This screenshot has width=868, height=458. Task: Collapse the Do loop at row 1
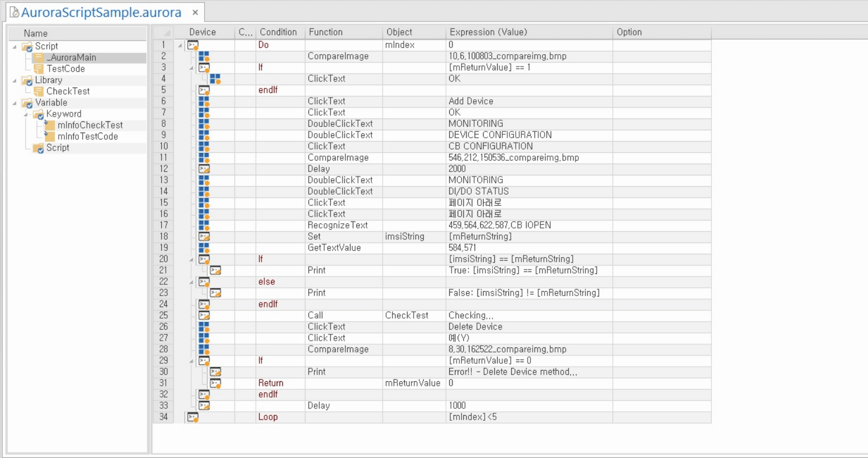[x=181, y=45]
